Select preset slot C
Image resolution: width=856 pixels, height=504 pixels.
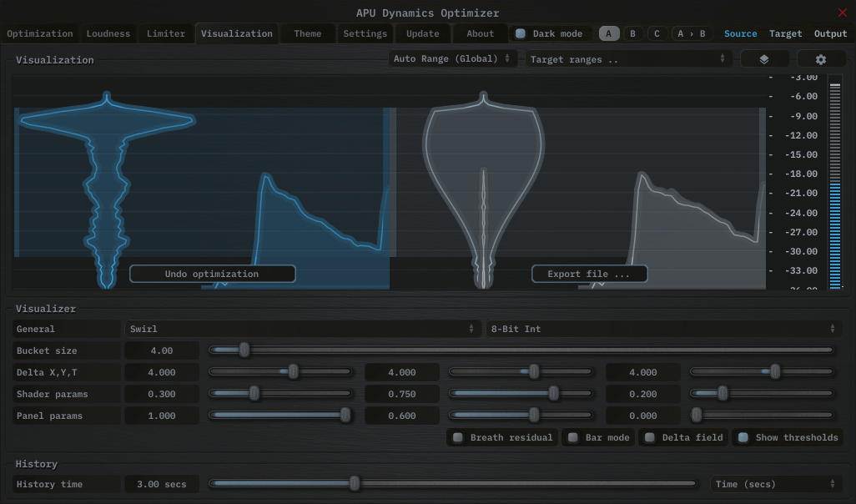coord(657,33)
